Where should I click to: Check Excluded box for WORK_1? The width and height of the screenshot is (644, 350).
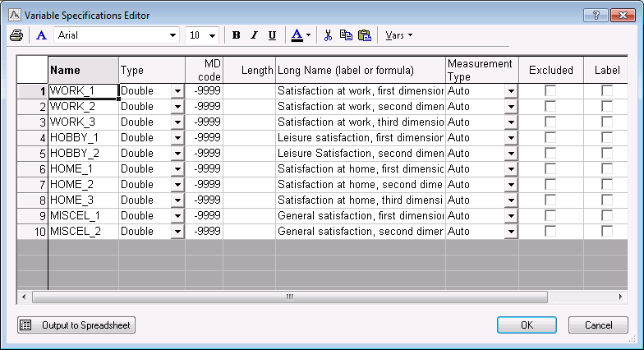(x=550, y=91)
